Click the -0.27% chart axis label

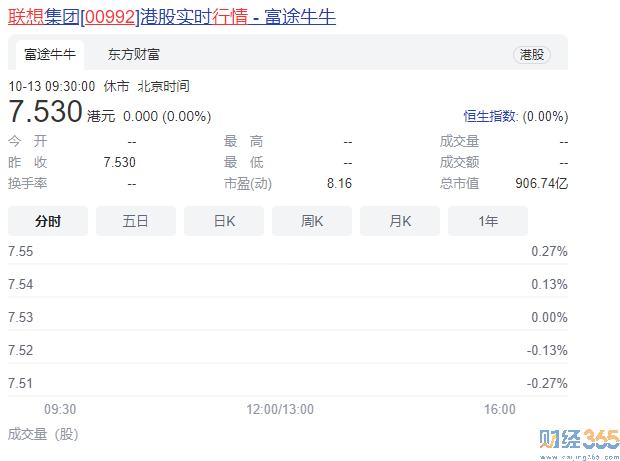pyautogui.click(x=547, y=383)
